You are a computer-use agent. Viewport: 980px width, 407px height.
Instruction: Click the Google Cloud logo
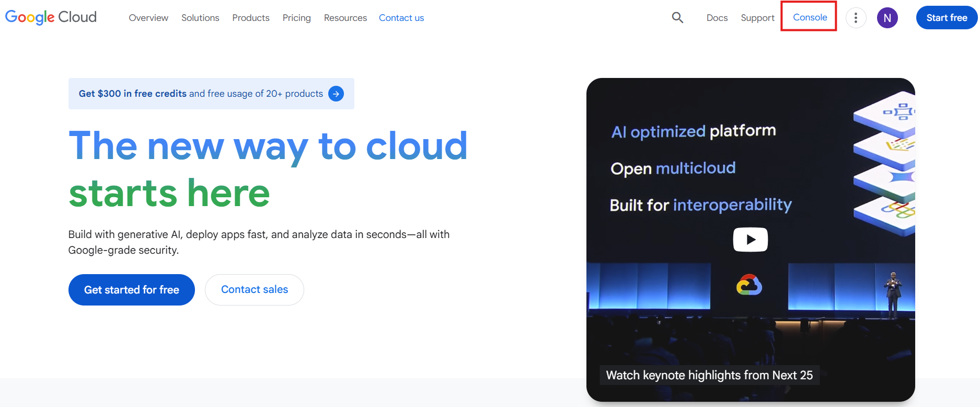point(51,17)
